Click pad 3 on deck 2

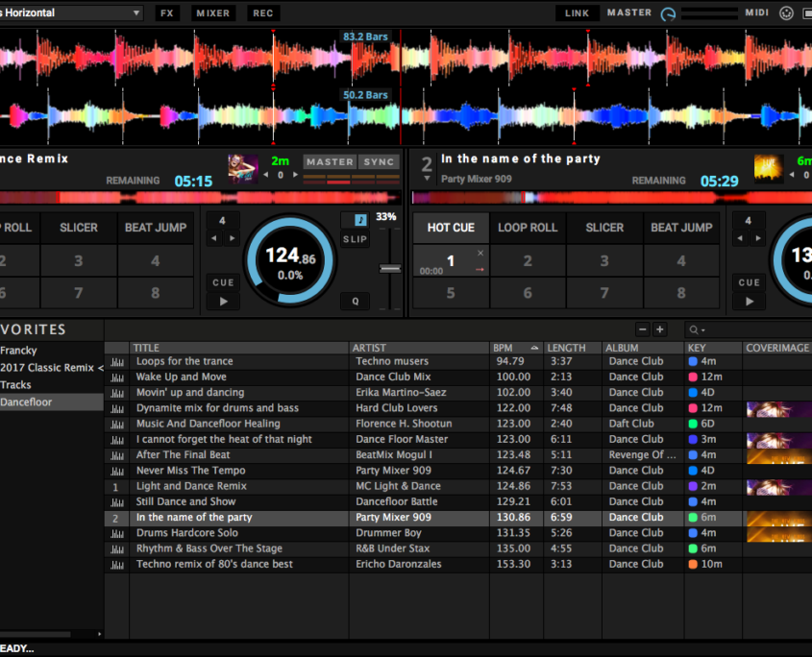click(604, 260)
